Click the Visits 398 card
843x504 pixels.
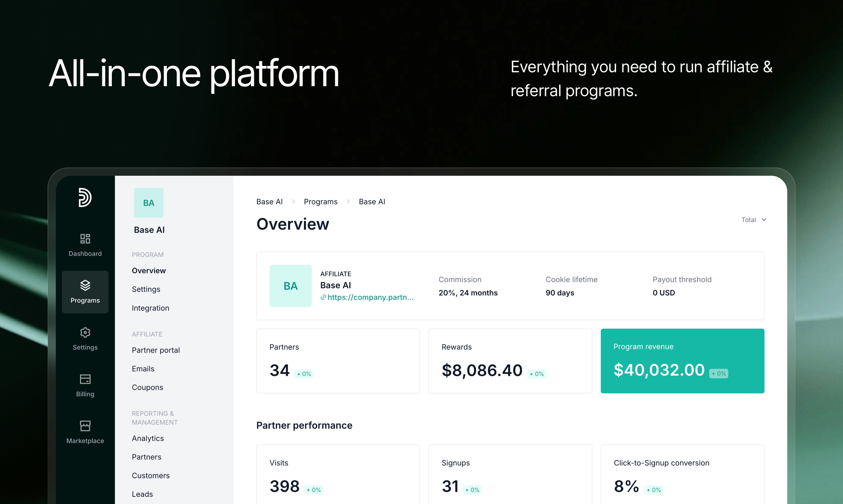338,474
